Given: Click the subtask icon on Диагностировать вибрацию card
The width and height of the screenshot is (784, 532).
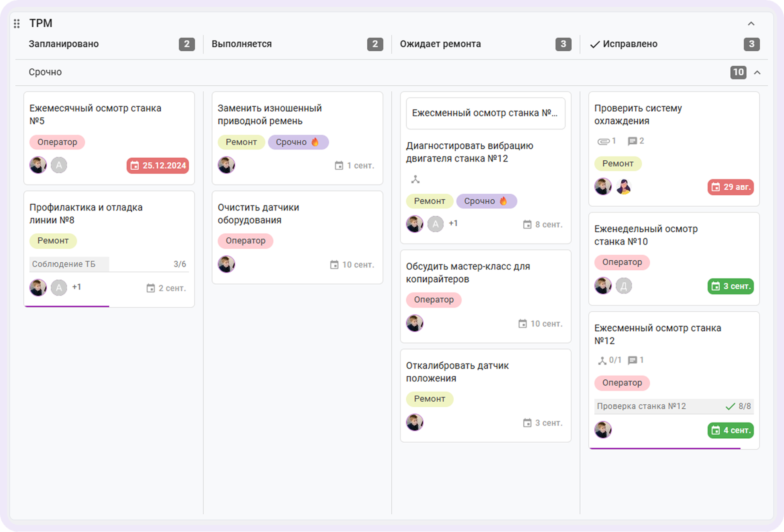Looking at the screenshot, I should point(416,180).
